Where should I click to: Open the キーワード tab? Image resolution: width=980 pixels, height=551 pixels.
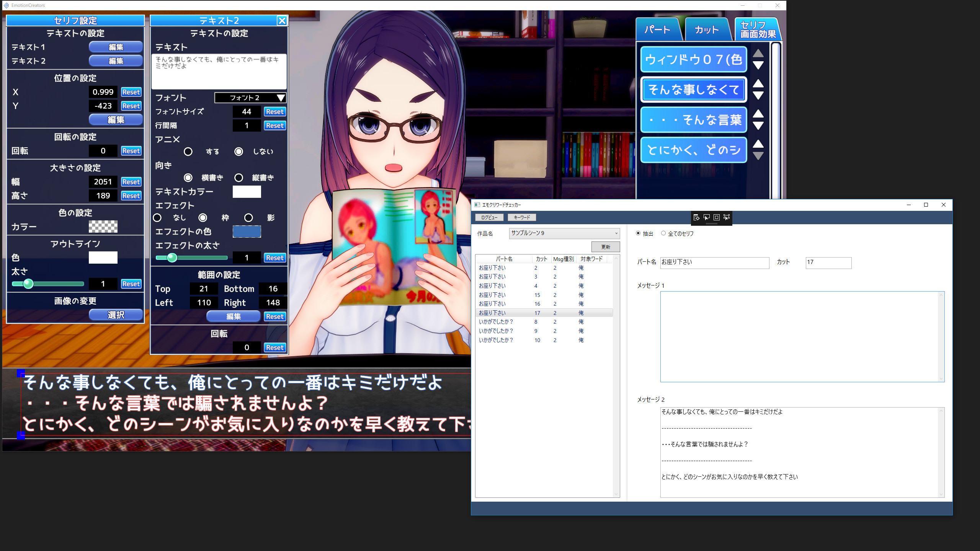click(x=522, y=217)
